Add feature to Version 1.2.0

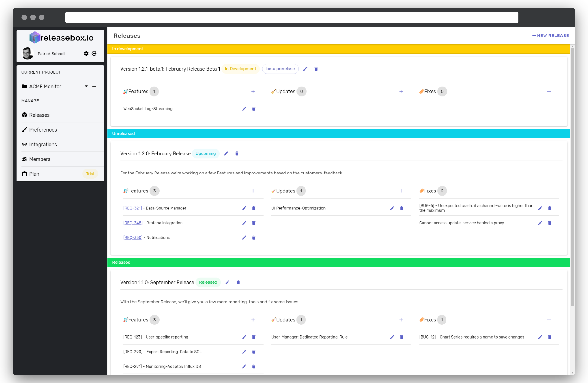click(x=253, y=191)
